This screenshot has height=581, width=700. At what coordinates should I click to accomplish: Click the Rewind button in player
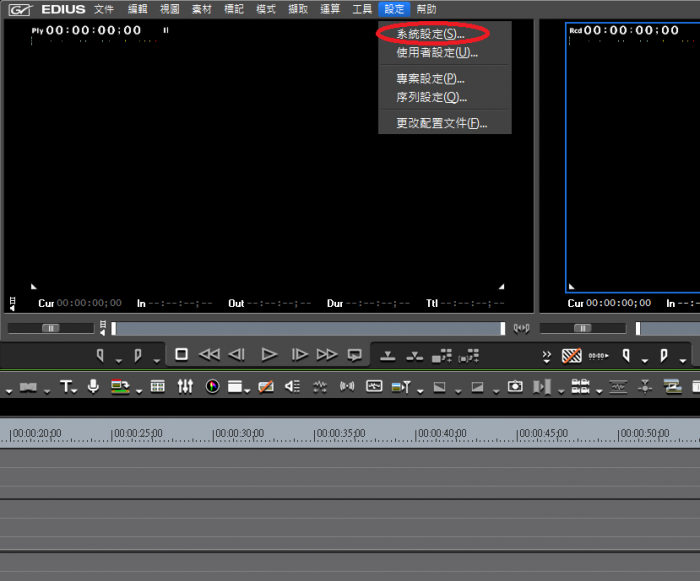click(x=209, y=354)
